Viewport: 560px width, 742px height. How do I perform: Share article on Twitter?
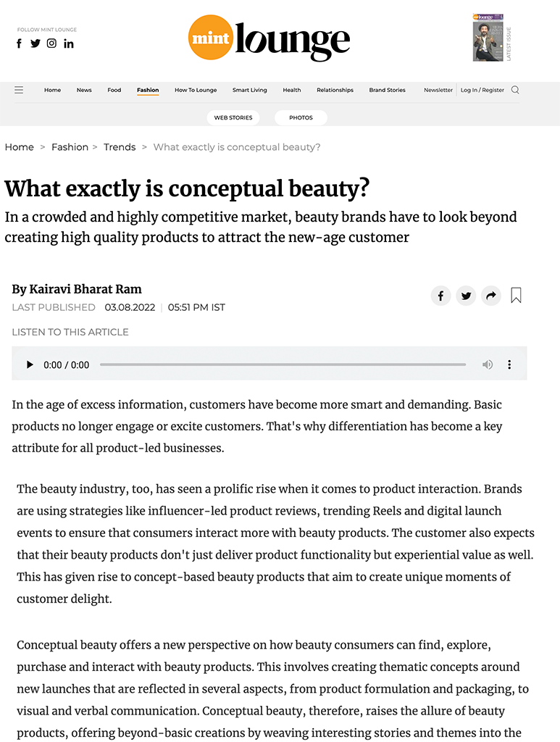466,296
